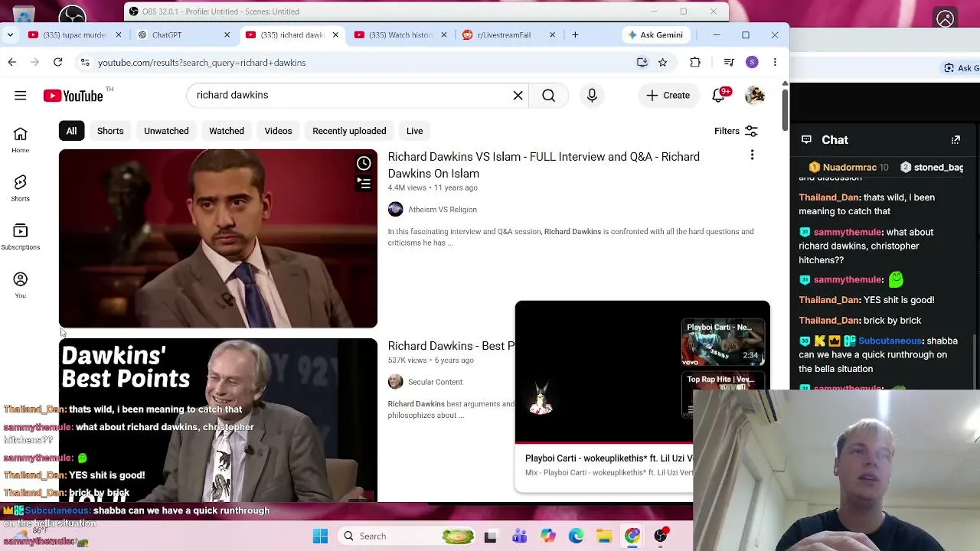Open the YouTube guide hamburger menu
Screen dimensions: 980x551
[x=21, y=96]
